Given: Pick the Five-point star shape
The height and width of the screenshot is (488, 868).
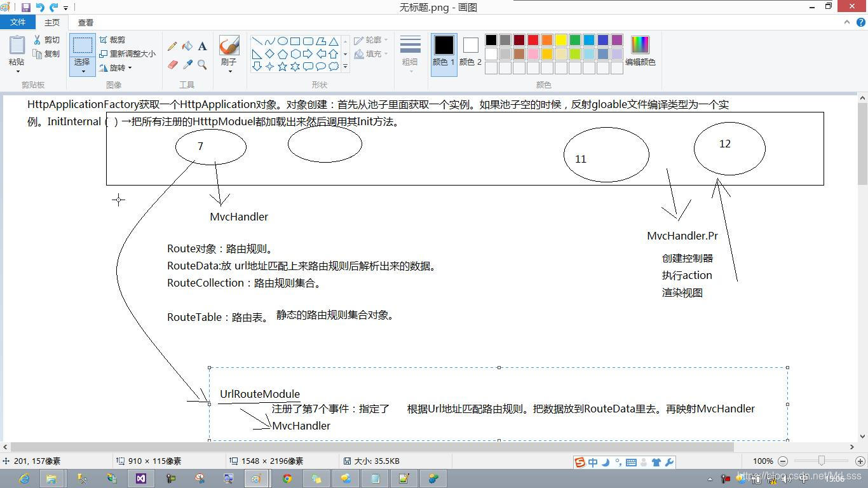Looking at the screenshot, I should pos(283,66).
